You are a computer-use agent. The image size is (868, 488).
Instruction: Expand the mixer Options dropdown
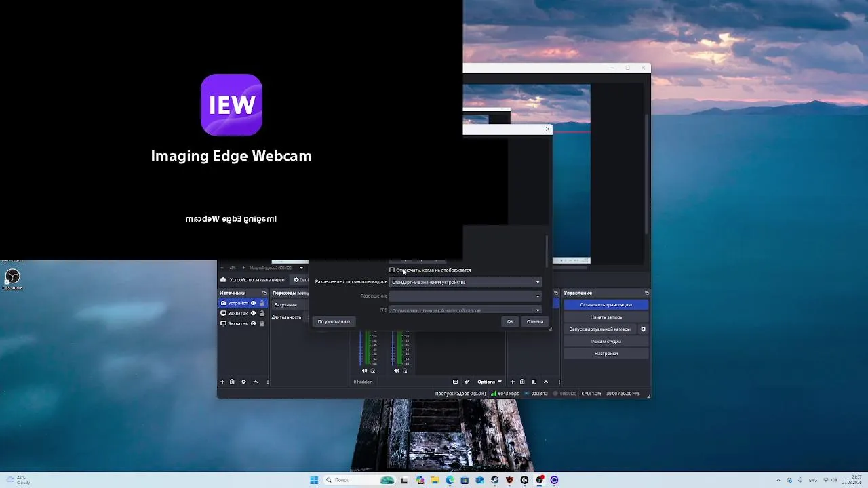click(489, 382)
